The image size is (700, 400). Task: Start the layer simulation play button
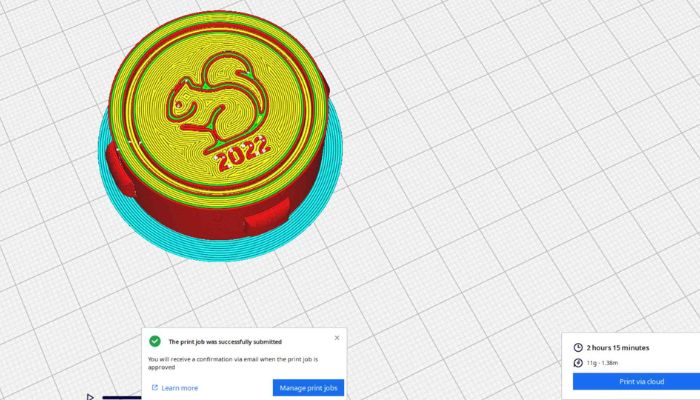pos(90,397)
